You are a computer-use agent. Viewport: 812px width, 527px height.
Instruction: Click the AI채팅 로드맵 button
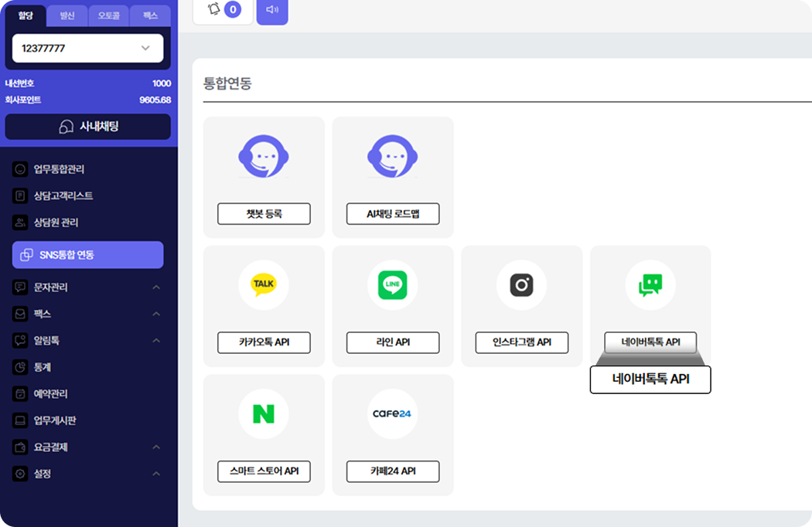pos(393,214)
